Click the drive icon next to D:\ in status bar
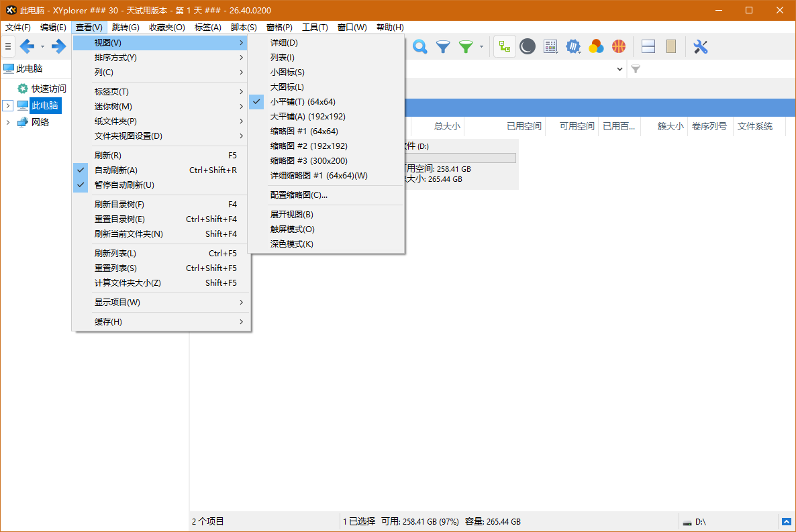The image size is (796, 532). point(687,523)
